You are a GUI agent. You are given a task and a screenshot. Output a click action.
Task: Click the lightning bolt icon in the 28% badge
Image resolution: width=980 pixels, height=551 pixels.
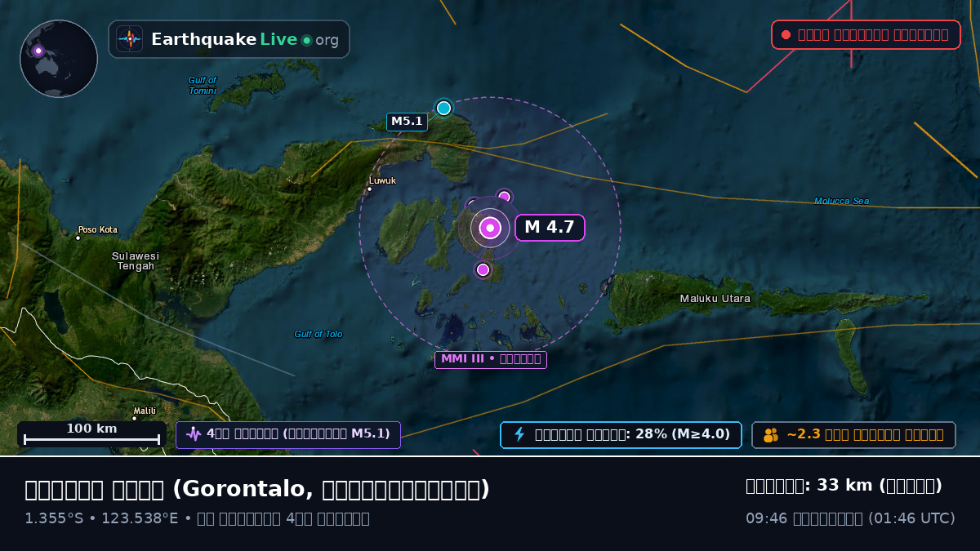click(x=519, y=434)
